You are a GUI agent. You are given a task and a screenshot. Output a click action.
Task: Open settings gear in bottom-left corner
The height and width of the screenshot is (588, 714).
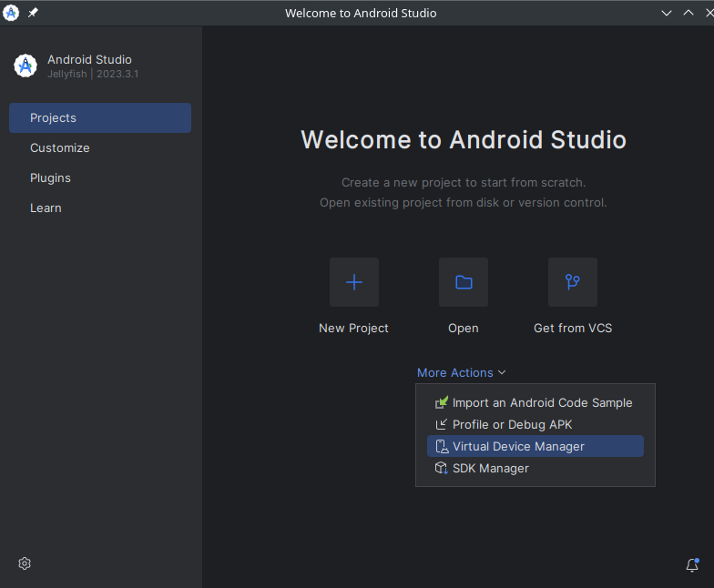coord(25,563)
